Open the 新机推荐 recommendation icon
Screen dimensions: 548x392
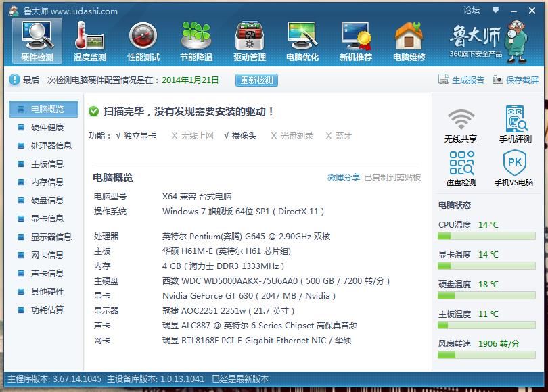[x=356, y=41]
